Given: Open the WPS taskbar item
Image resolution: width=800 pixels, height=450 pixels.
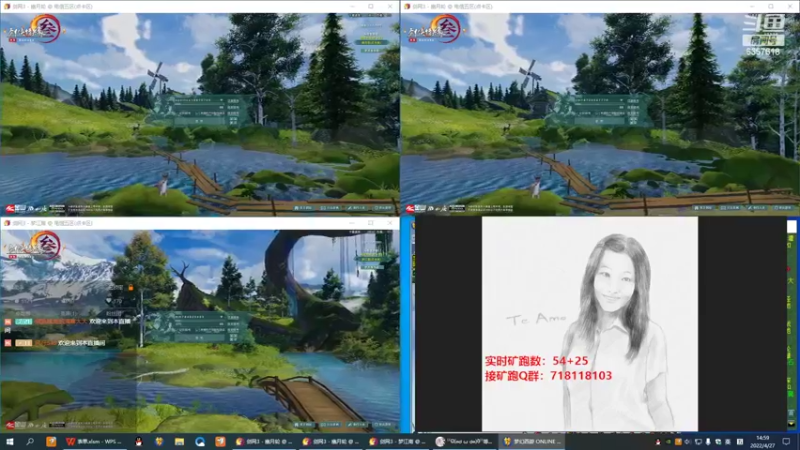Looking at the screenshot, I should (93, 441).
